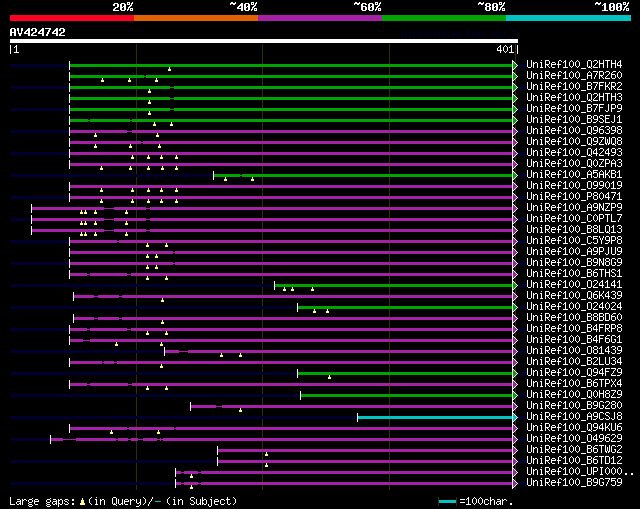Screen dimensions: 640x509
Task: Click the Large gaps legend text
Action: point(122,501)
